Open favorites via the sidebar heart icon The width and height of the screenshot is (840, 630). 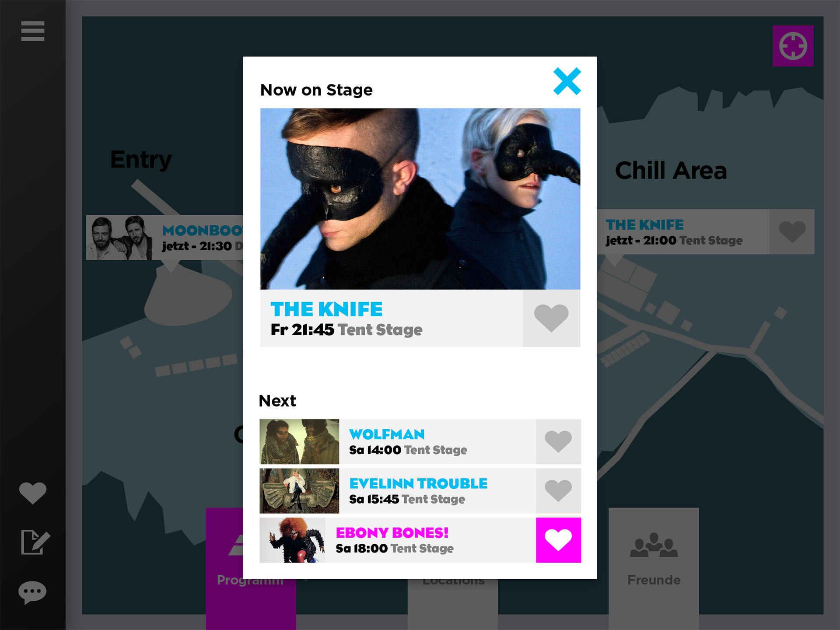(x=33, y=493)
